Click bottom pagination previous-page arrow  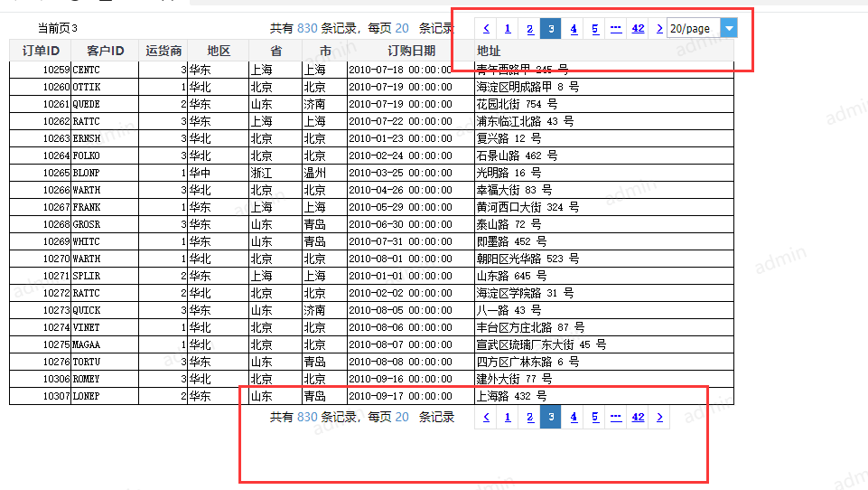(x=486, y=417)
